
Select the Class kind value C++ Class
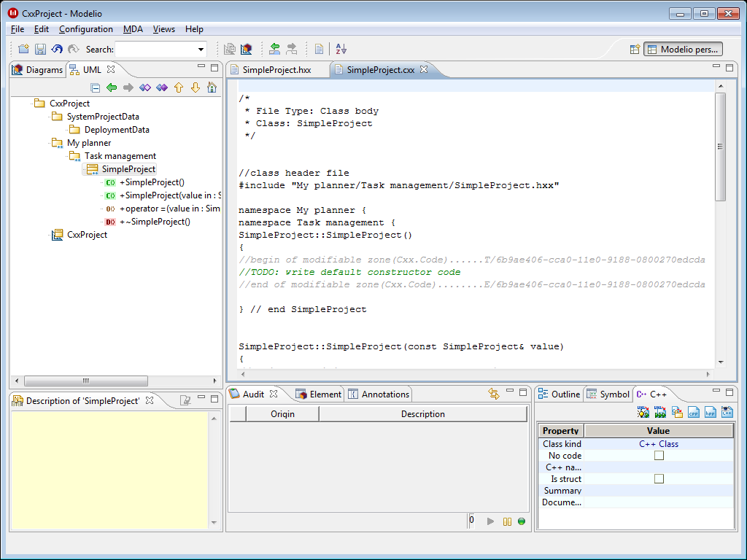pyautogui.click(x=659, y=444)
